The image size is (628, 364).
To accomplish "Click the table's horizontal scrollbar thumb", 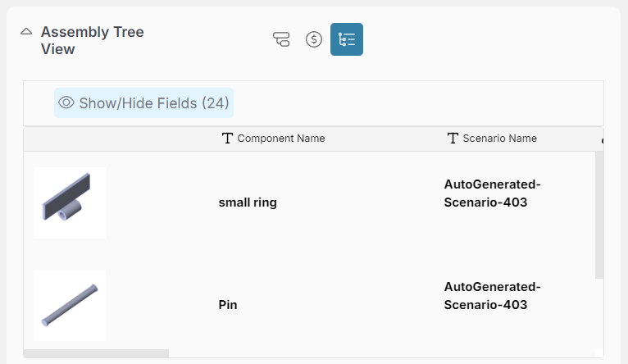I will tap(96, 353).
